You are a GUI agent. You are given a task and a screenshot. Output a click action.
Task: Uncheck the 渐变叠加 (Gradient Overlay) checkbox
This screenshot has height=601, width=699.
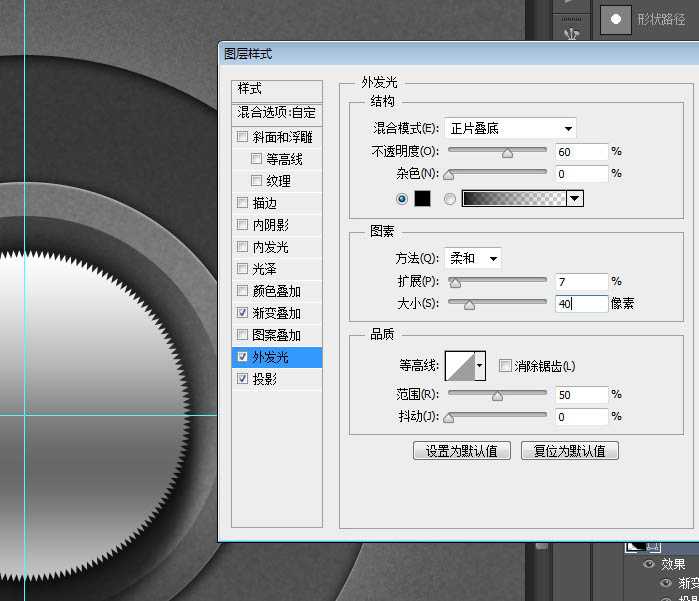pos(243,313)
